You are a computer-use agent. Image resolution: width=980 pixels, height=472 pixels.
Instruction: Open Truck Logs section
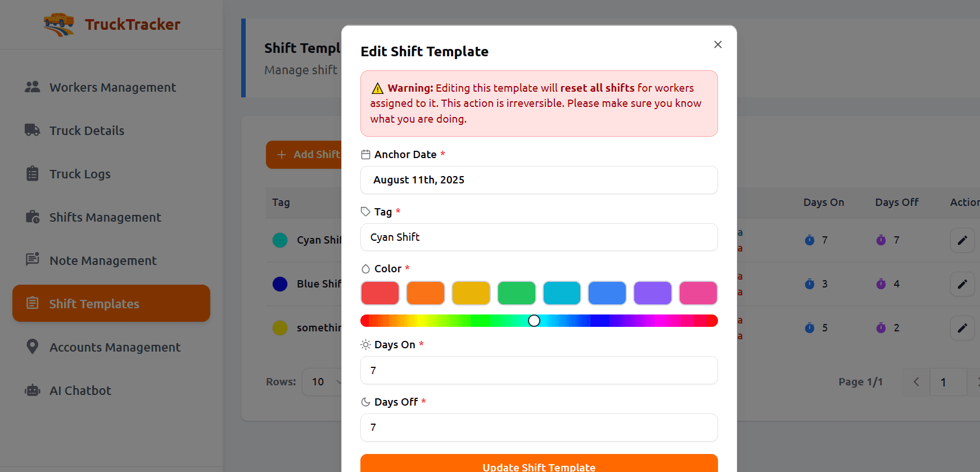[x=80, y=174]
